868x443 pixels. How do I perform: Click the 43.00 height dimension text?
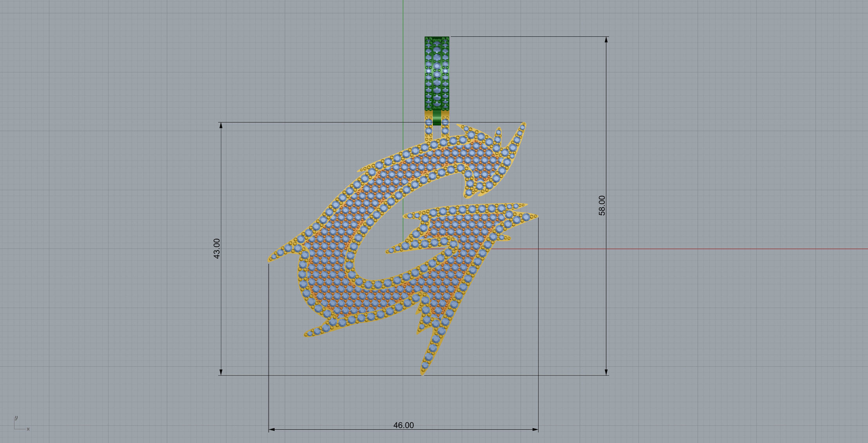[217, 249]
